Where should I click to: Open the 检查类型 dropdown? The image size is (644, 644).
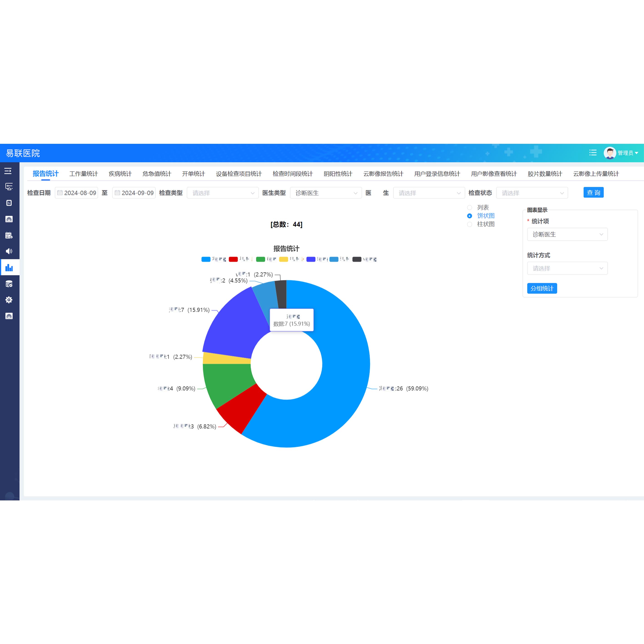coord(222,193)
